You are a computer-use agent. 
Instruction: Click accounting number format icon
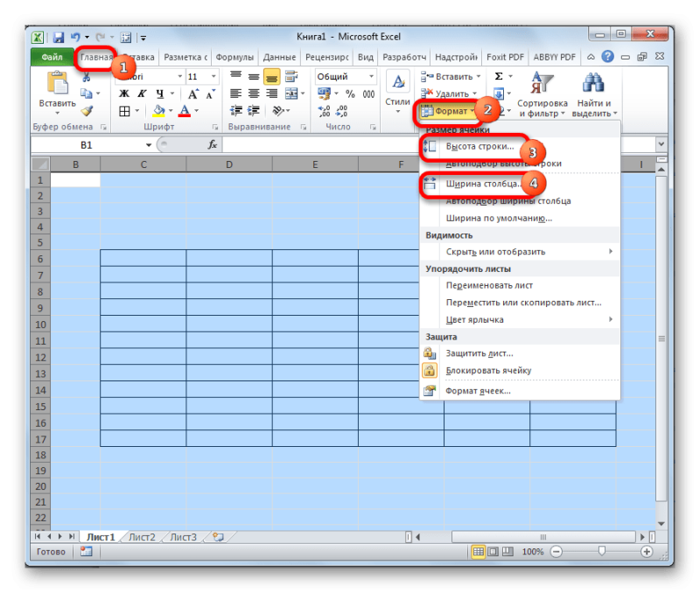click(324, 94)
